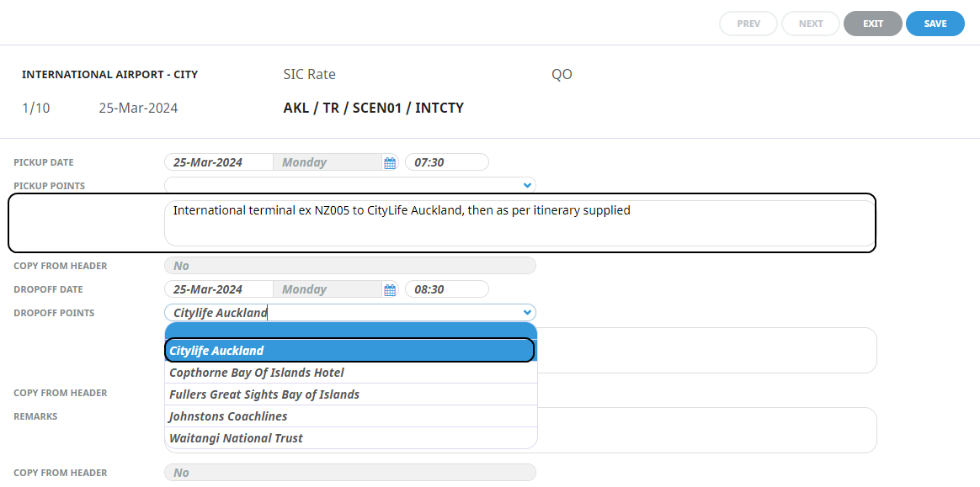Toggle the remarks Copy From Header field
Image resolution: width=980 pixels, height=487 pixels.
point(349,473)
